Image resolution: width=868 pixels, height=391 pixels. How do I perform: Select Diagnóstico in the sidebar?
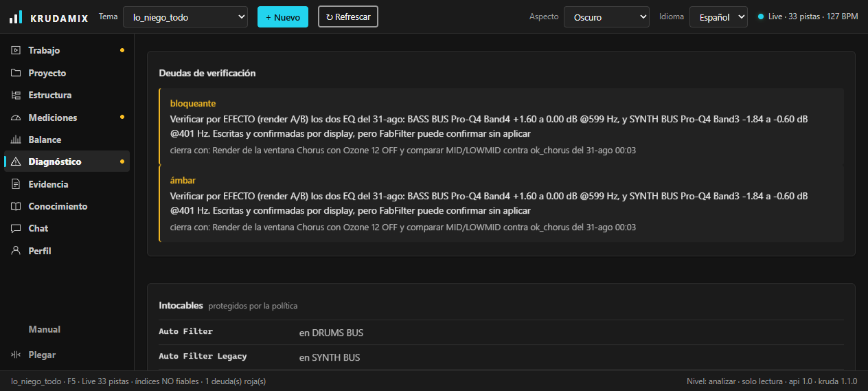point(67,161)
